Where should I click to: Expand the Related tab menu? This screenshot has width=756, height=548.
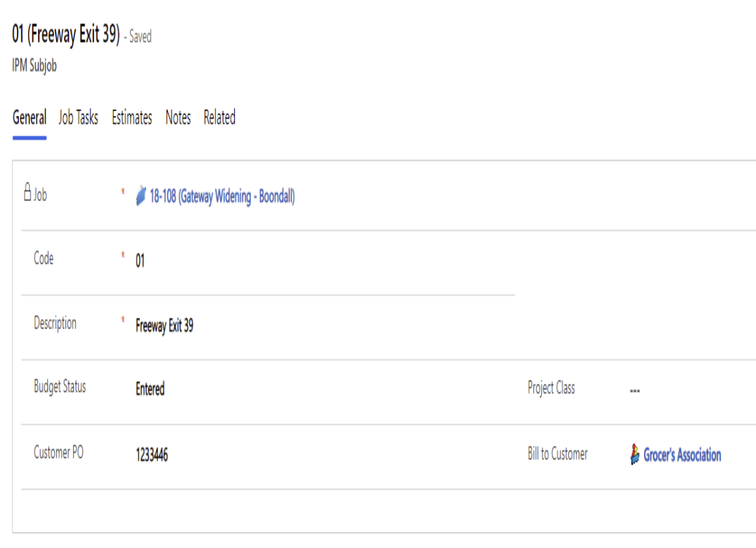[219, 118]
